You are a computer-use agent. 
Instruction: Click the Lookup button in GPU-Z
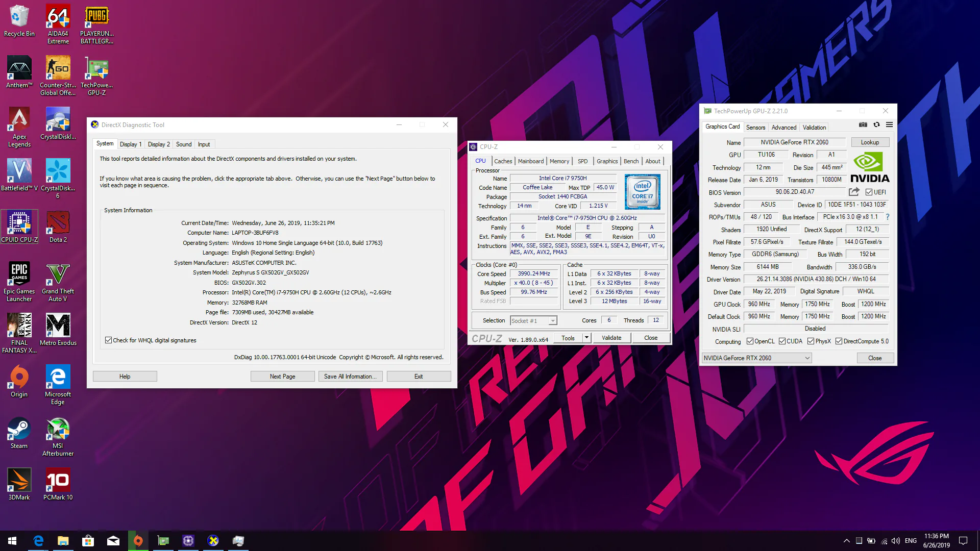point(870,142)
